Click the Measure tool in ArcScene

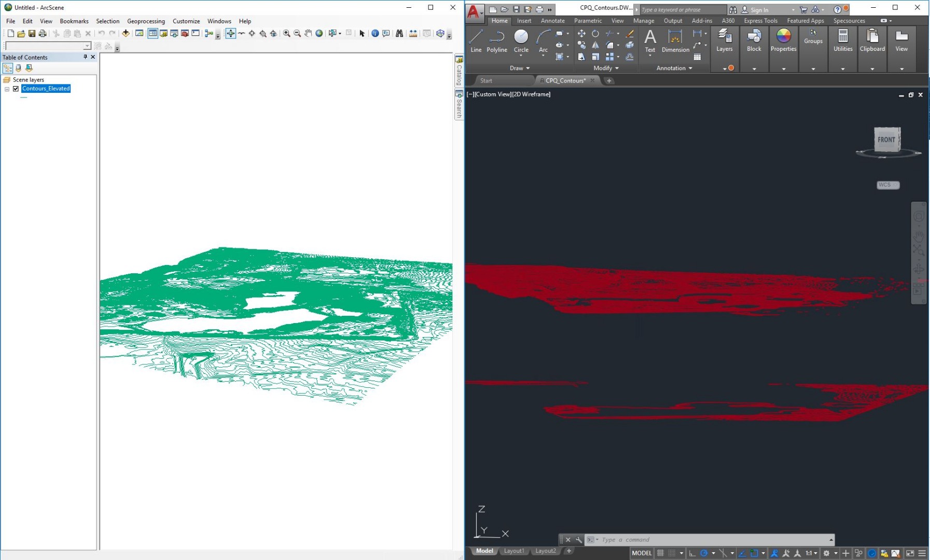(x=413, y=33)
